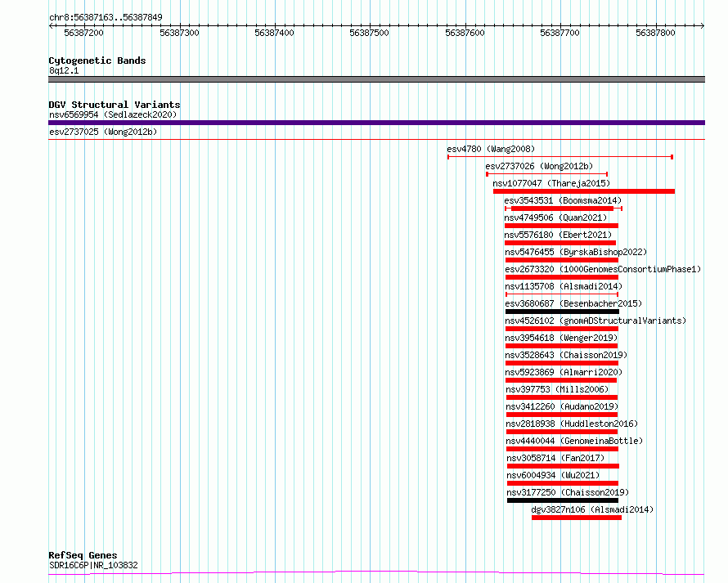728x583 pixels.
Task: Click the 56387300 ruler position label
Action: tap(179, 33)
